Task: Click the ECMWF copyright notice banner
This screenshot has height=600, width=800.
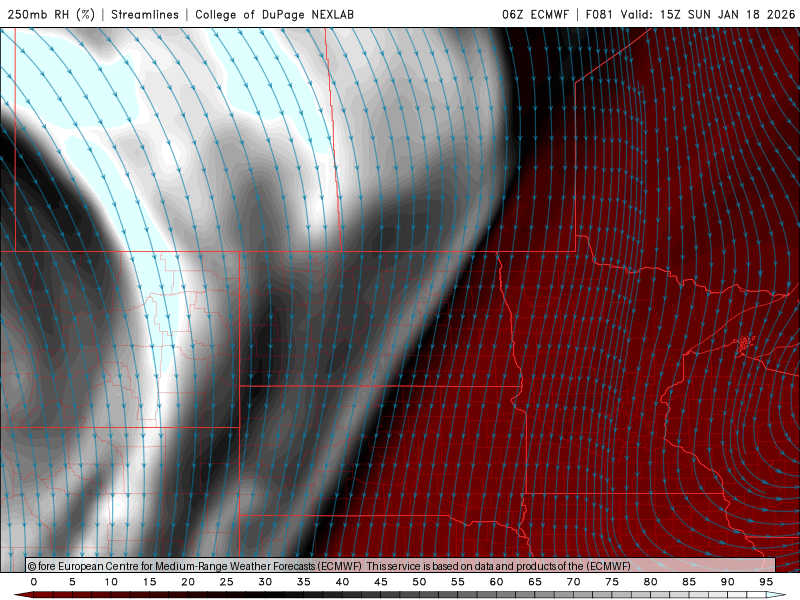Action: tap(401, 565)
